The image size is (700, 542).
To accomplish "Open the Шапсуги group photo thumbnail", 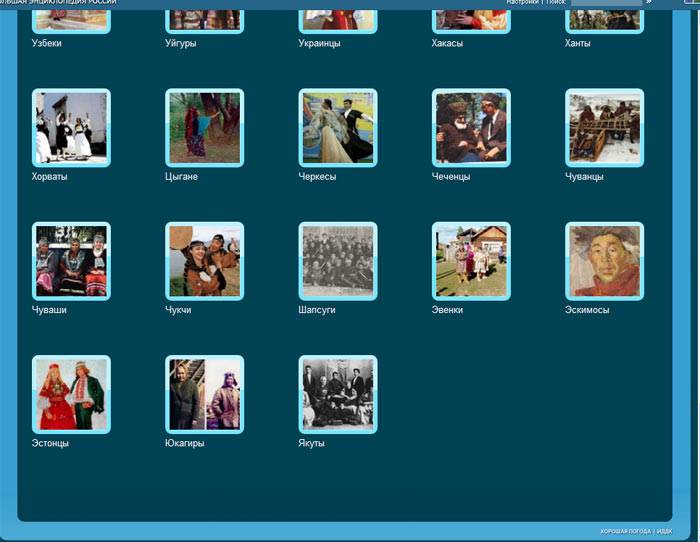I will 338,261.
